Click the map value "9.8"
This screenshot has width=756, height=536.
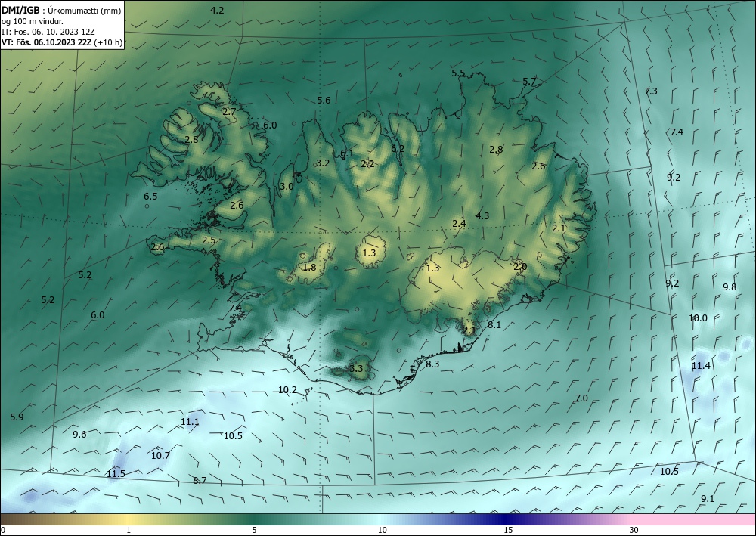click(730, 287)
